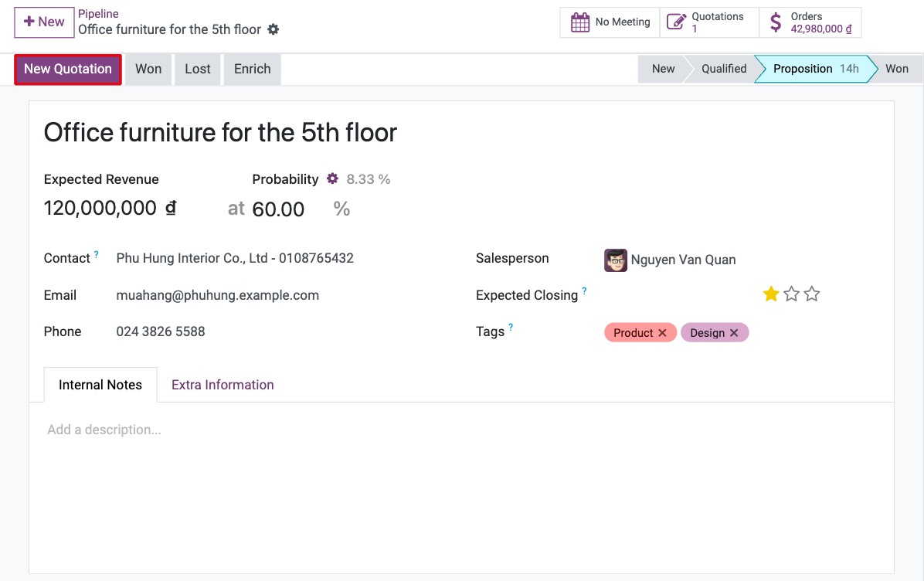
Task: Click the probability settings gear icon
Action: pyautogui.click(x=332, y=178)
